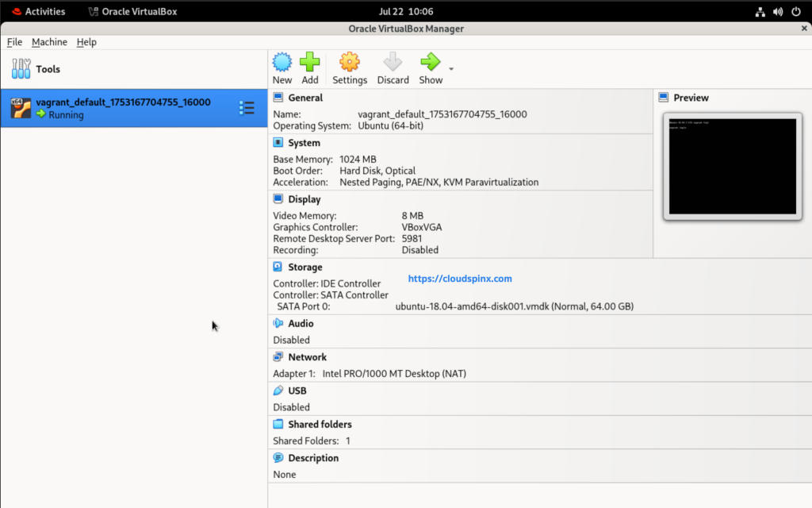This screenshot has width=812, height=508.
Task: Click the Add machine icon
Action: pos(310,67)
